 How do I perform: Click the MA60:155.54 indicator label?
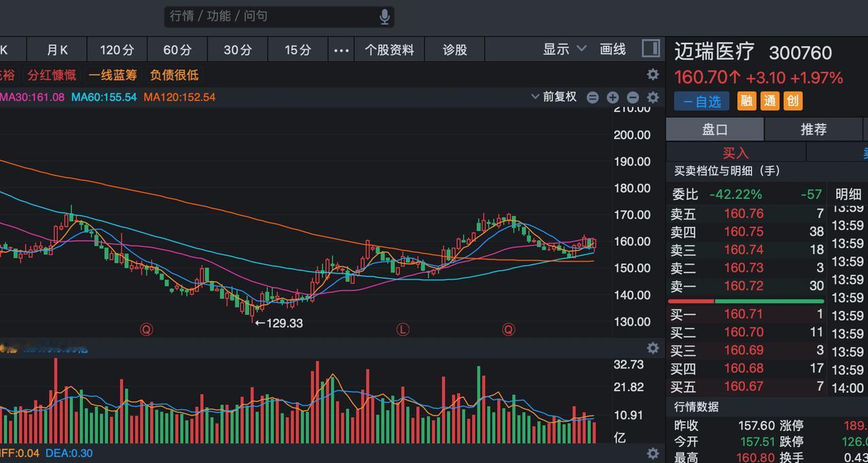click(104, 97)
